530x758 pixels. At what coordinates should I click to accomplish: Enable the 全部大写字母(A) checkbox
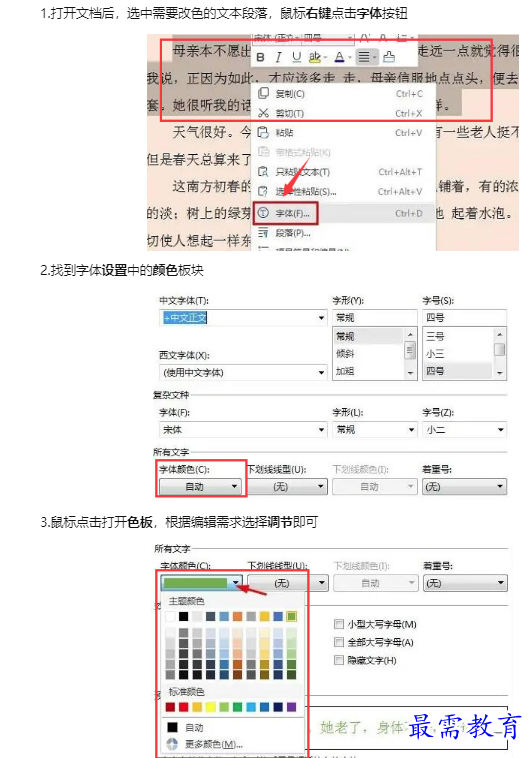(339, 642)
